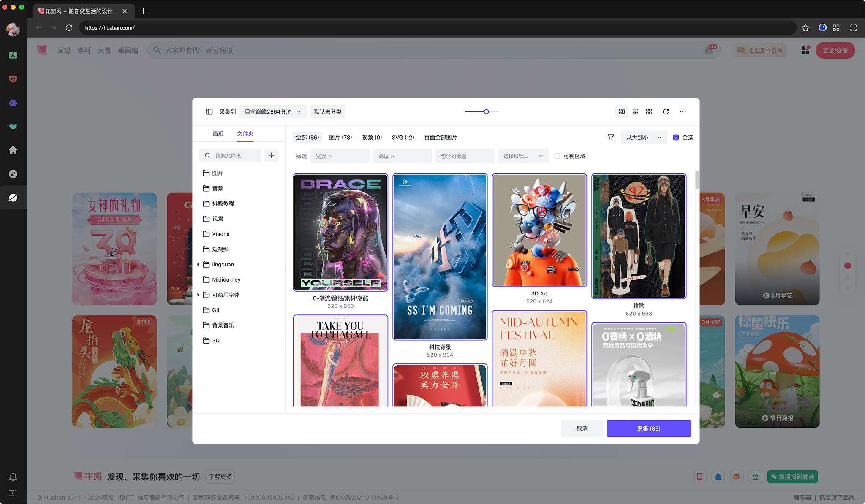The height and width of the screenshot is (504, 865).
Task: Click the refresh icon in dialog toolbar
Action: pos(666,112)
